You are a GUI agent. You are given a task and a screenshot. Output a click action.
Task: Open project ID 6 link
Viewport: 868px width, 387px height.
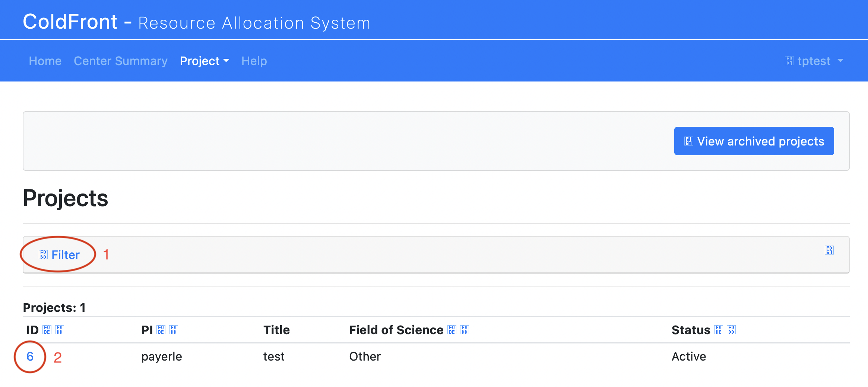[x=30, y=356]
